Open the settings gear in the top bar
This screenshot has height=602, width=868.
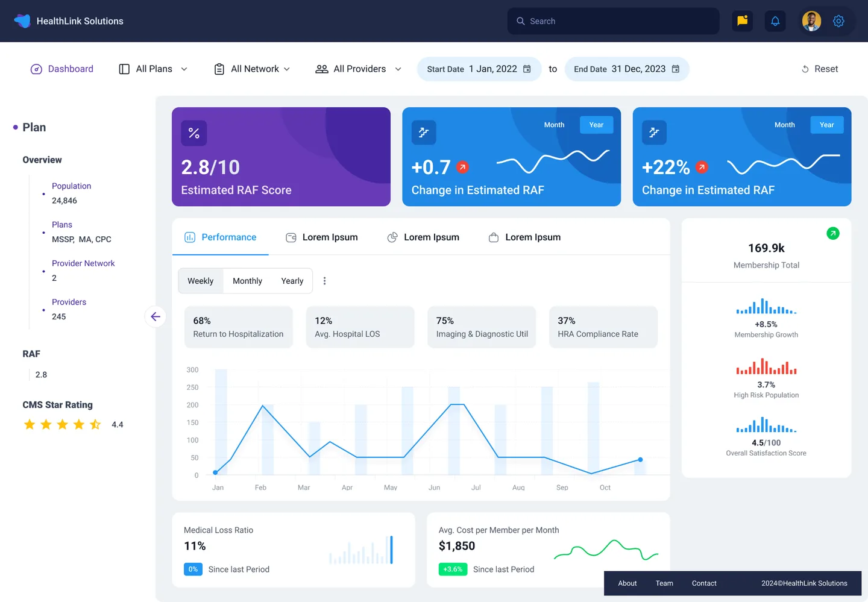click(838, 20)
